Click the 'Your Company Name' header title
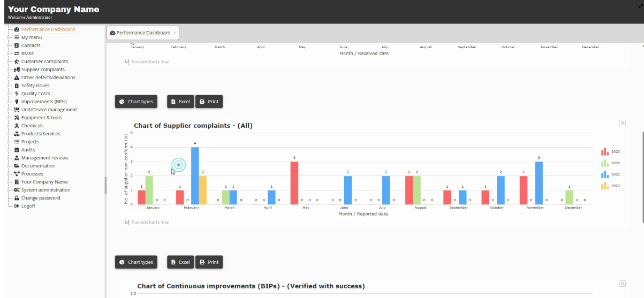644x298 pixels. click(54, 9)
